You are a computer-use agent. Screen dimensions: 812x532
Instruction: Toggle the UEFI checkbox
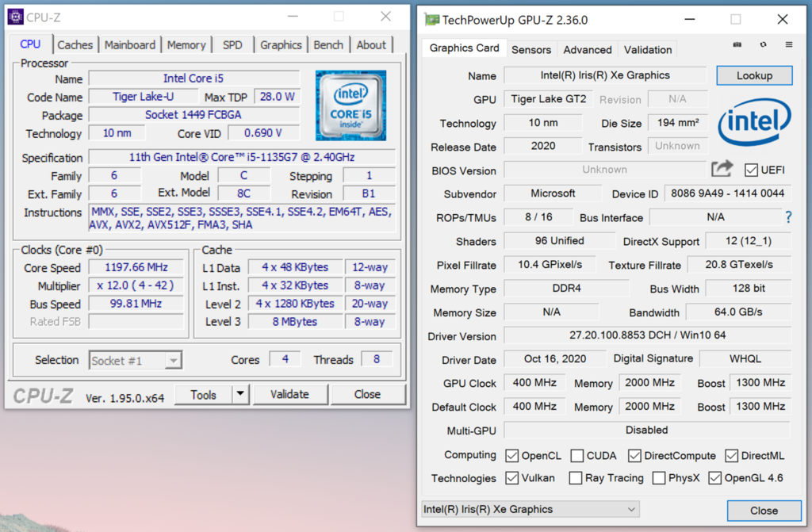click(x=751, y=170)
